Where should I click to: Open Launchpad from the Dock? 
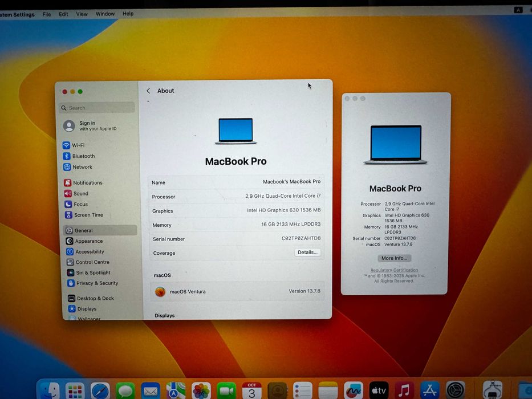[75, 391]
